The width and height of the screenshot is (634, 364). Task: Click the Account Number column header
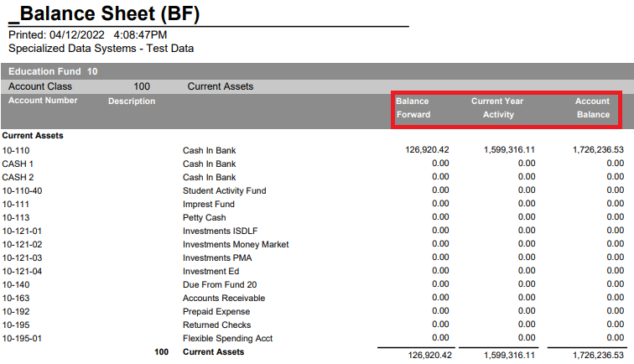pos(43,101)
